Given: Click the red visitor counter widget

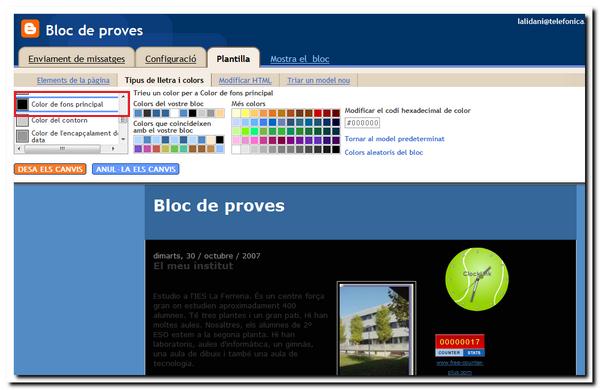Looking at the screenshot, I should coord(460,345).
